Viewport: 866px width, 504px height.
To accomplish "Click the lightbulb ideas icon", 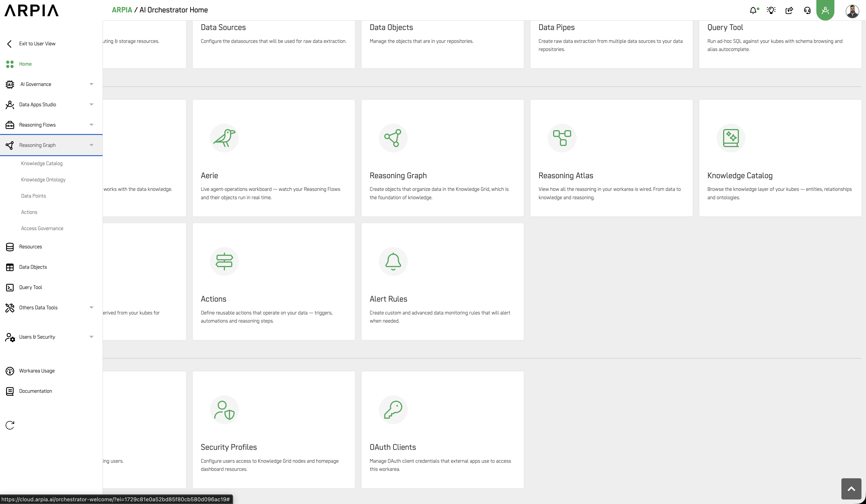I will 771,10.
